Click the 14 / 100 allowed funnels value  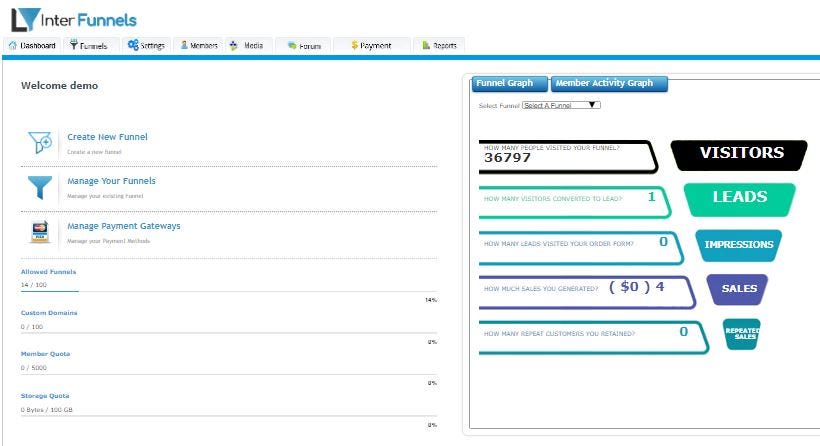point(33,285)
